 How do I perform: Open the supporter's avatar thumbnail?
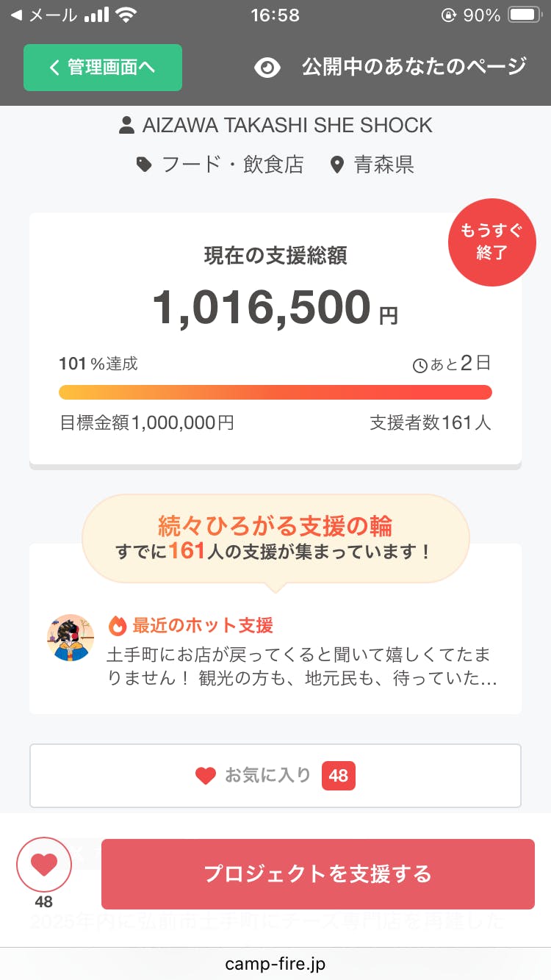[x=71, y=638]
